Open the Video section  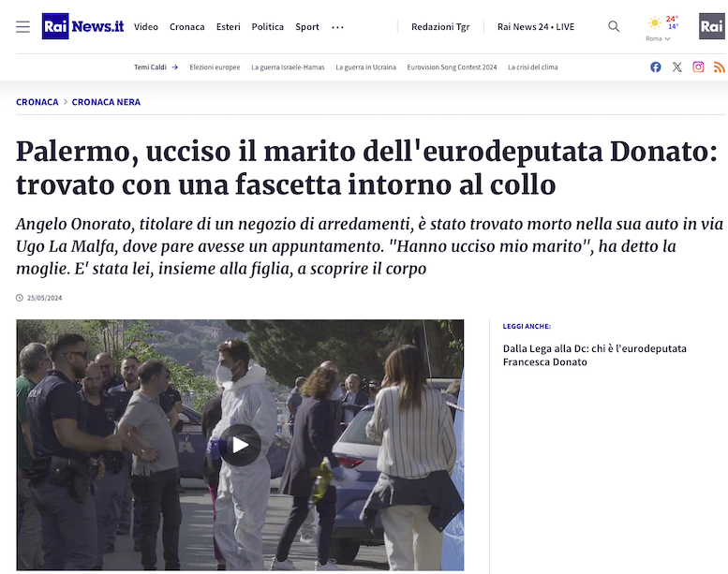point(146,27)
